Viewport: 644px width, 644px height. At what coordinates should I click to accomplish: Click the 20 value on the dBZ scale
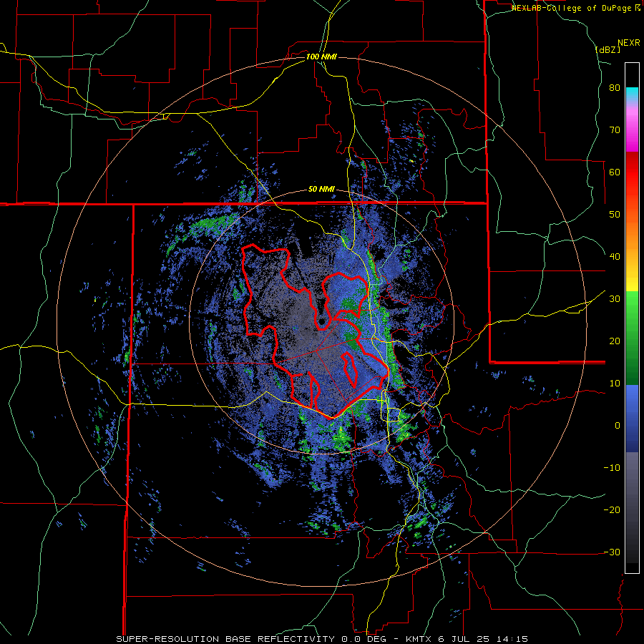(615, 341)
